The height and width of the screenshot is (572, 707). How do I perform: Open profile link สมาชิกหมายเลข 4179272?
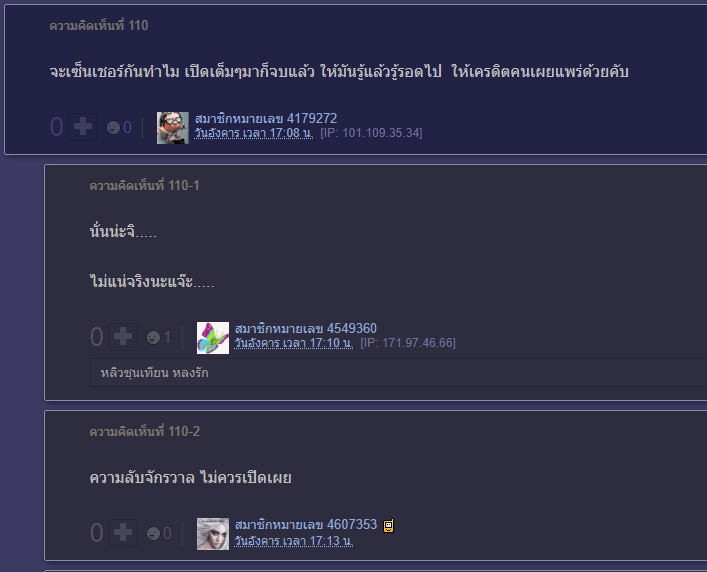click(266, 119)
